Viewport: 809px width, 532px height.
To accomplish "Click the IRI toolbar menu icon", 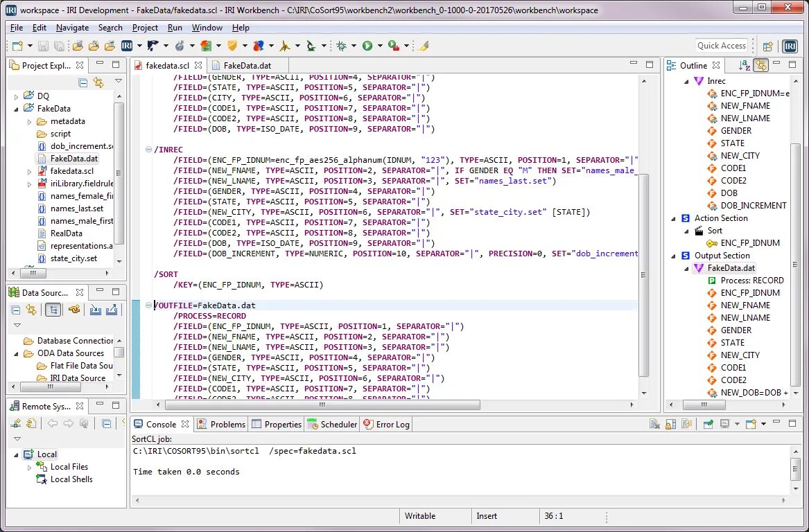I will [127, 46].
